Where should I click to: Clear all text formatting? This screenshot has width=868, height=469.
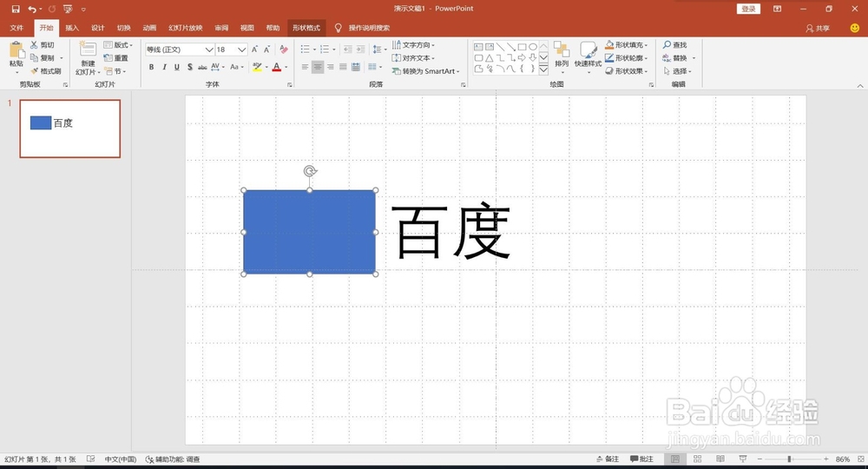[x=284, y=50]
